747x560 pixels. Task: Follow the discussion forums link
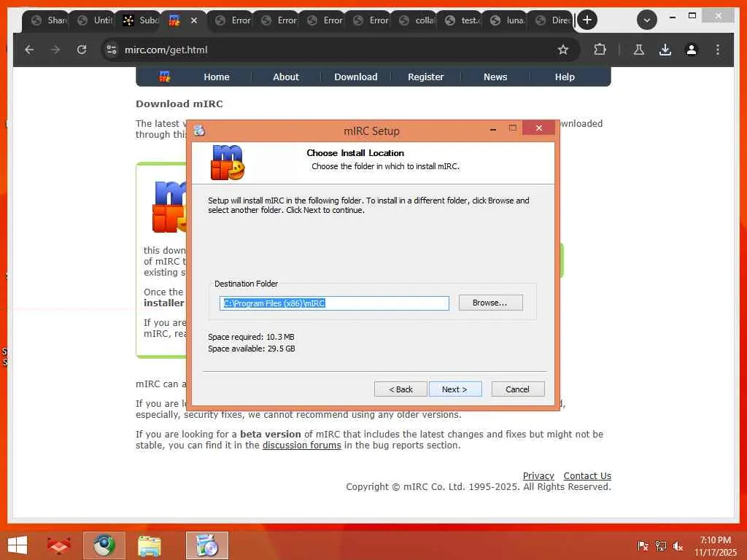click(301, 446)
